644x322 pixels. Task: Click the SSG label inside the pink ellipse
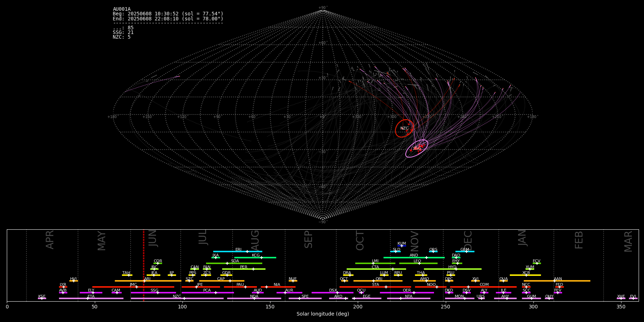tap(417, 148)
